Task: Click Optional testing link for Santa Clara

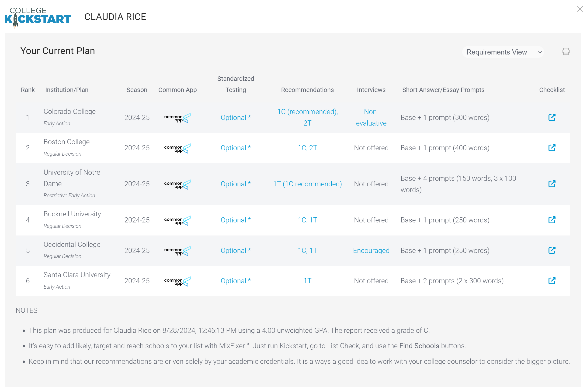Action: tap(236, 281)
